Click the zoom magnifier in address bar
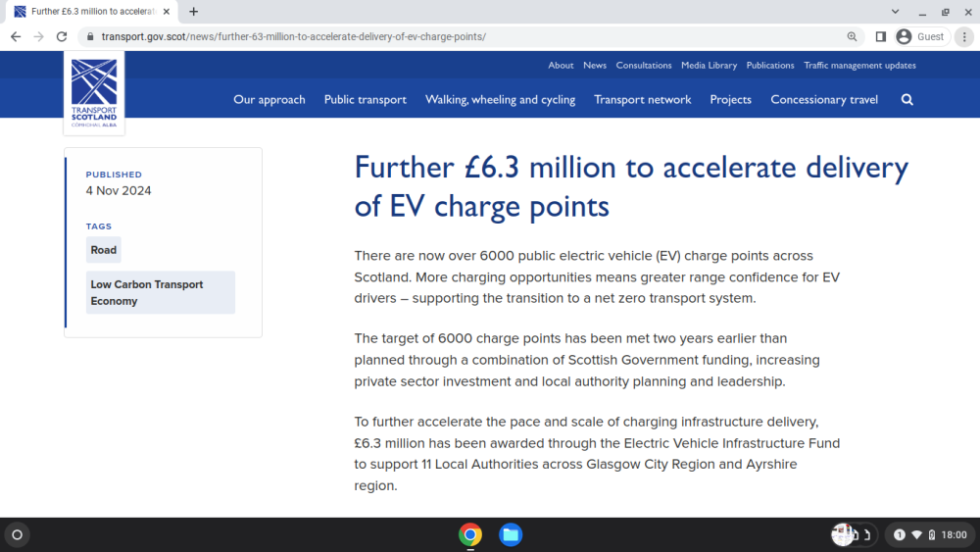Viewport: 980px width, 552px height. point(852,37)
